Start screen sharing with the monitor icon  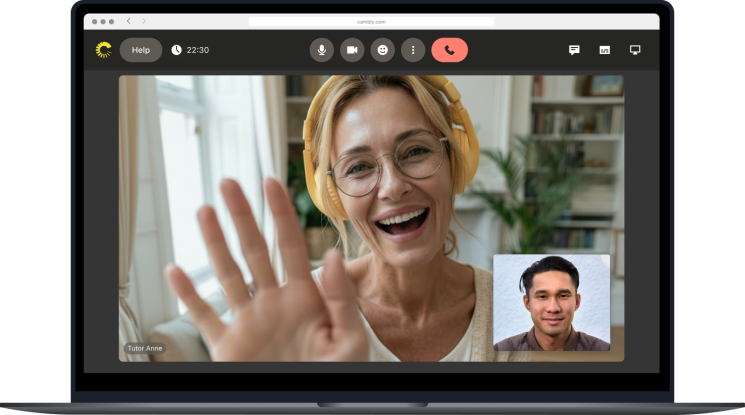634,50
